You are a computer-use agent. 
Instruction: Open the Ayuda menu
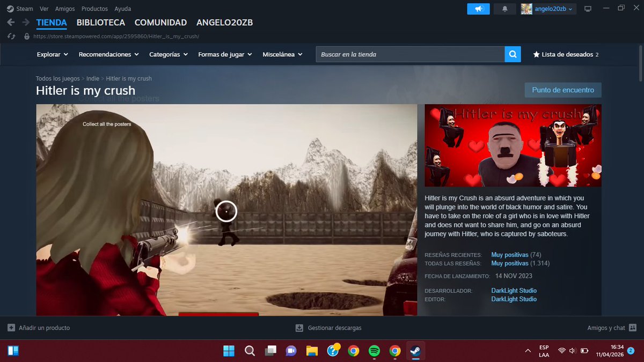click(122, 9)
